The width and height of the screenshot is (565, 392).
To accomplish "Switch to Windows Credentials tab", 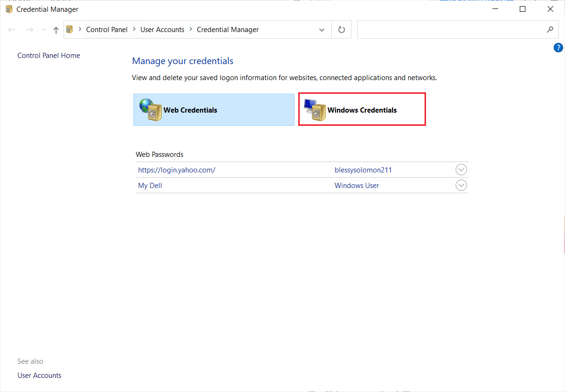I will (x=362, y=110).
